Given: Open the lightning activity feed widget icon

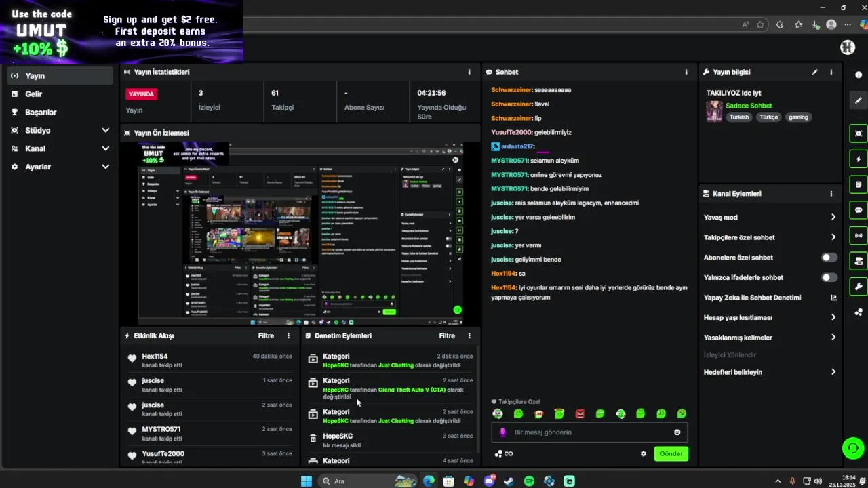Looking at the screenshot, I should (x=859, y=159).
